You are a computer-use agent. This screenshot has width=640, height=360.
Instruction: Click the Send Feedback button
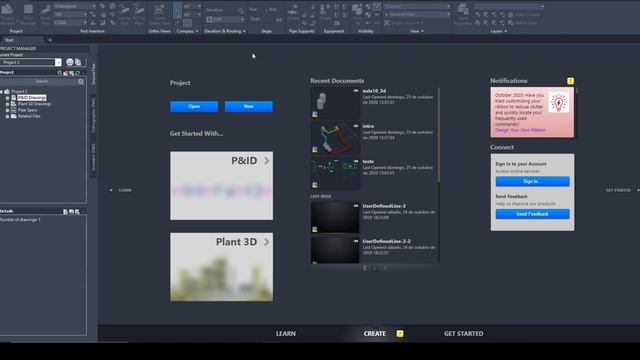pos(532,214)
